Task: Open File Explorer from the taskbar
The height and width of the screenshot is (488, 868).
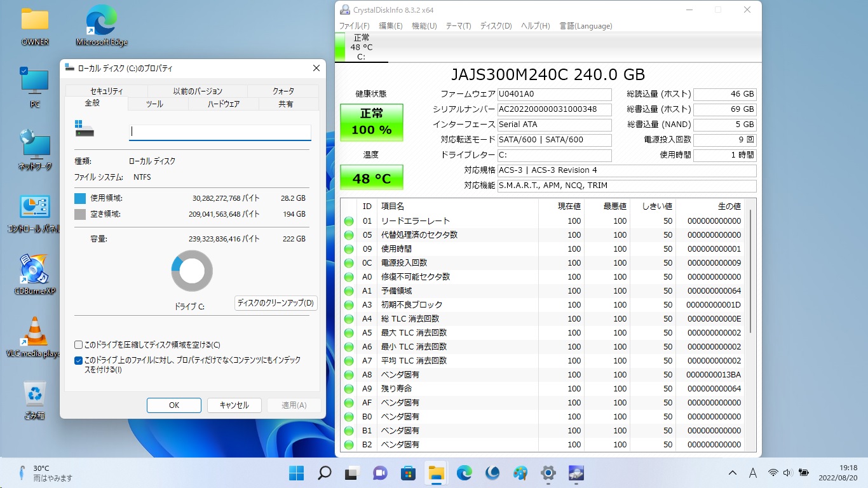Action: (435, 473)
